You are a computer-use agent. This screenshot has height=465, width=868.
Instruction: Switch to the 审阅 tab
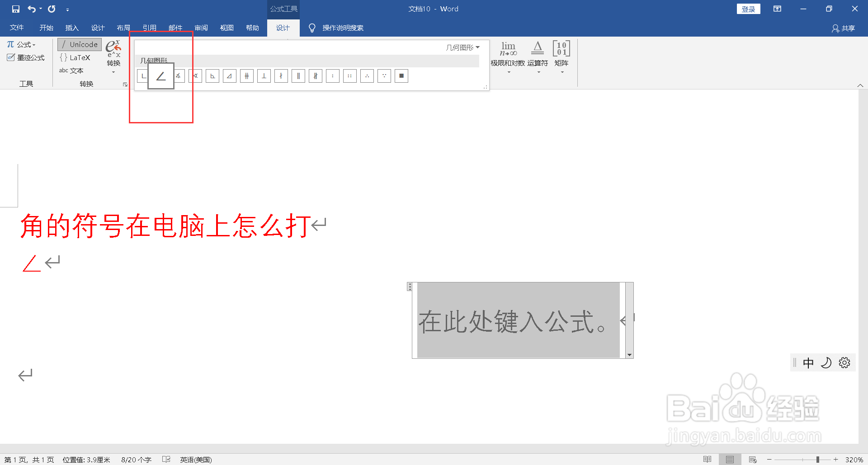pyautogui.click(x=201, y=28)
